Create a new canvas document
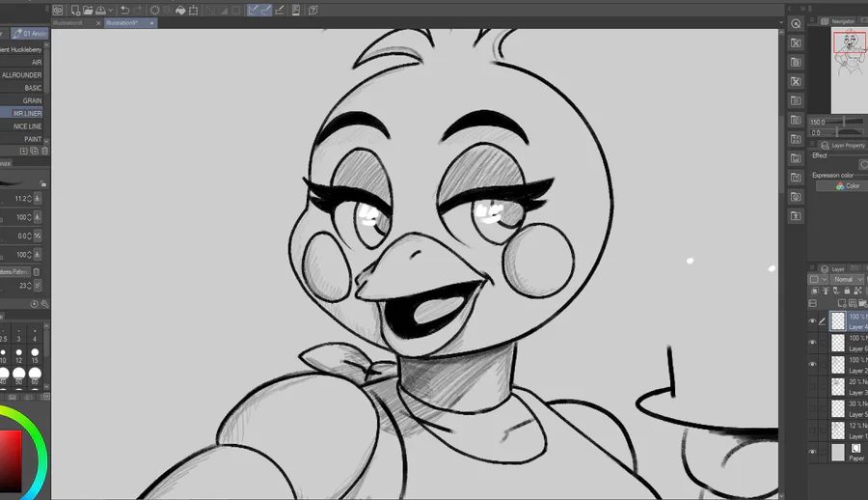Viewport: 868px width, 500px height. point(75,10)
